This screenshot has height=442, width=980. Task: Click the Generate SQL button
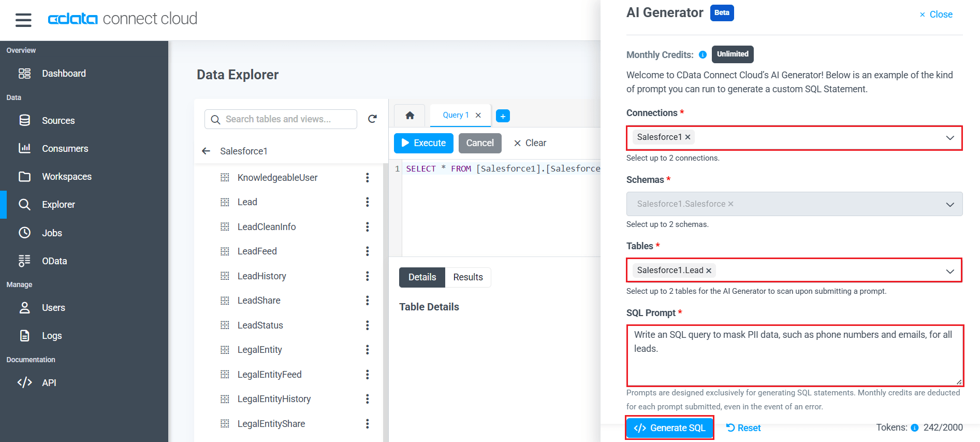669,428
